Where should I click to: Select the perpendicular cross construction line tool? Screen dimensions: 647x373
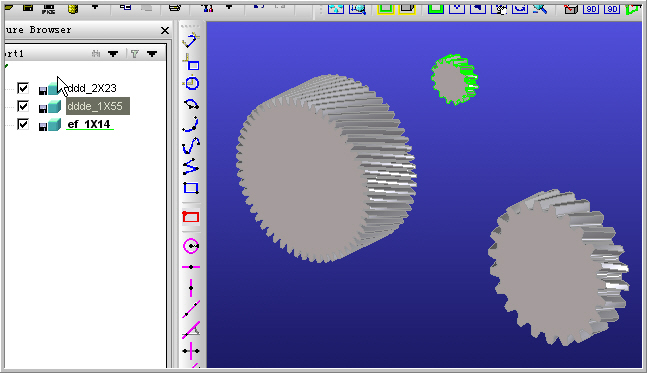click(191, 351)
